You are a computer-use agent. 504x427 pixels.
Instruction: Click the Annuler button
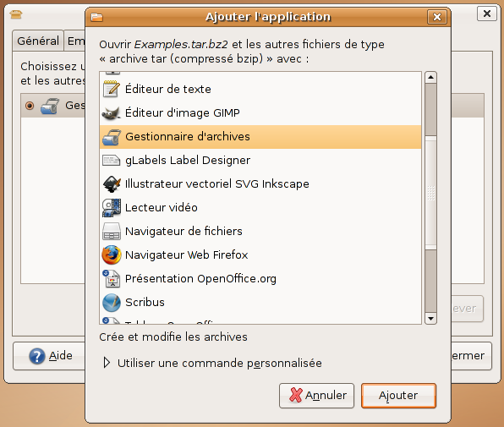coord(316,396)
